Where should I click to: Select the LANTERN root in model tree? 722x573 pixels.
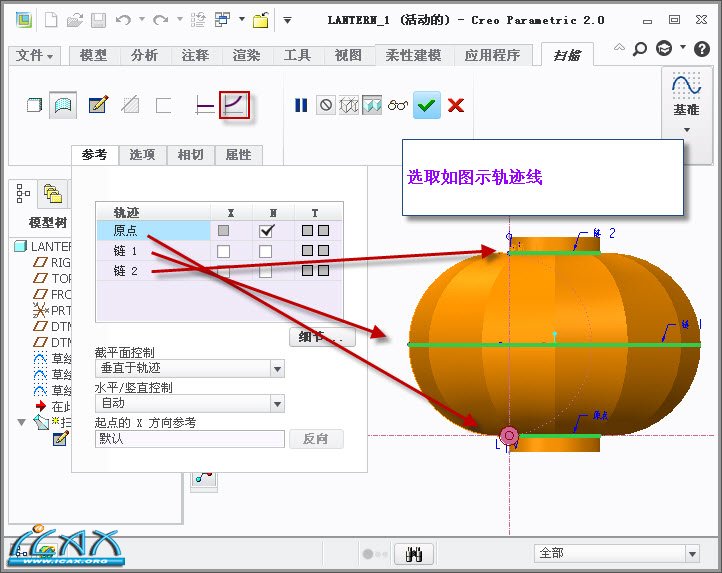pyautogui.click(x=44, y=246)
